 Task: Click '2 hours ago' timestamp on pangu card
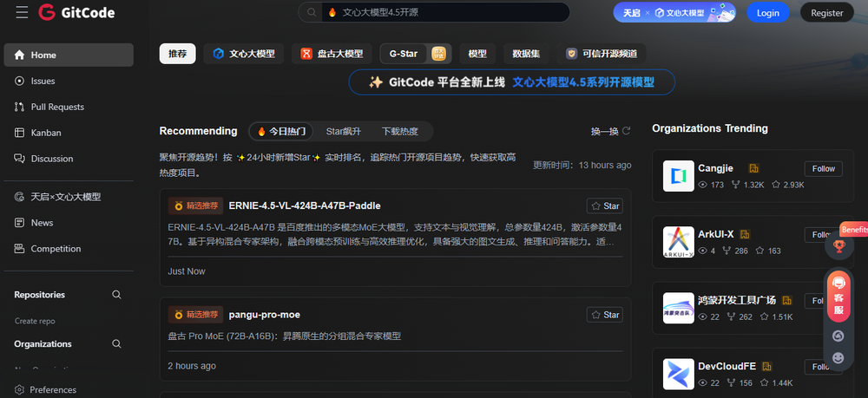coord(192,366)
